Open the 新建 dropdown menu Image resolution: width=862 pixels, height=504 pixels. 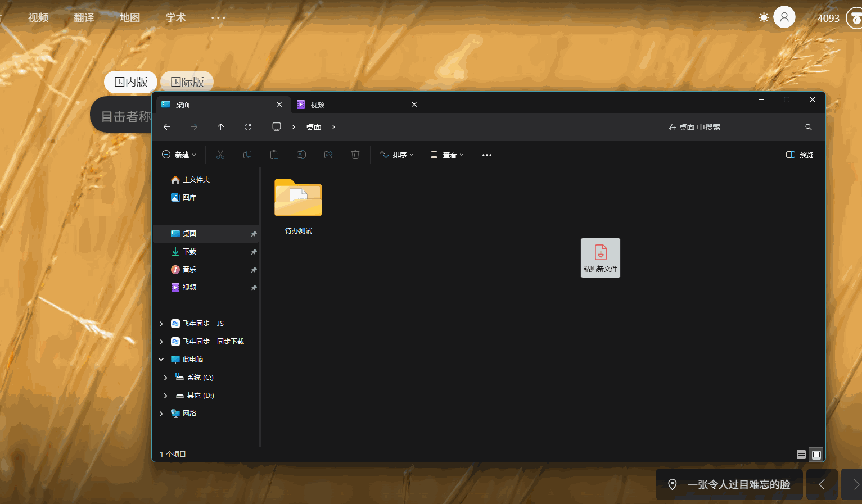point(179,155)
